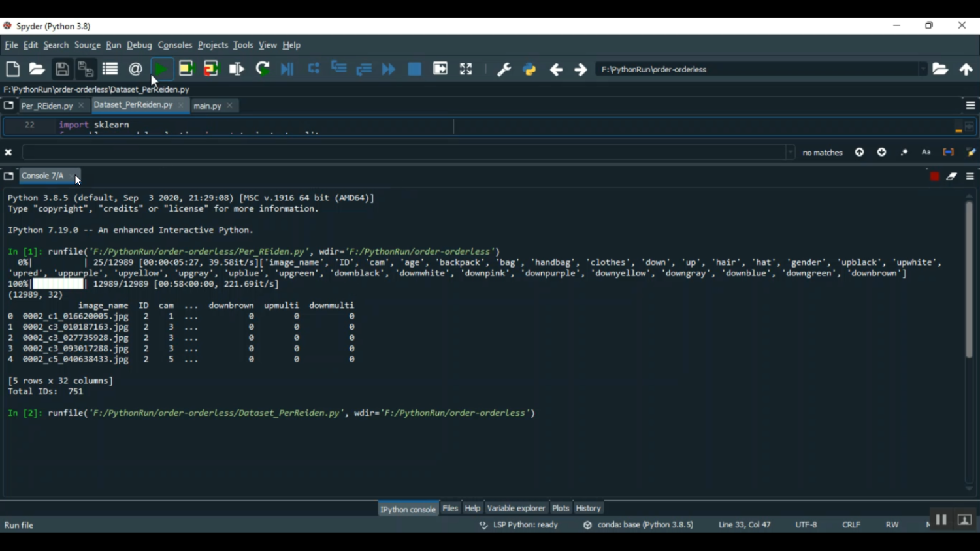This screenshot has height=551, width=980.
Task: Click the Re-run last script icon
Action: coord(263,69)
